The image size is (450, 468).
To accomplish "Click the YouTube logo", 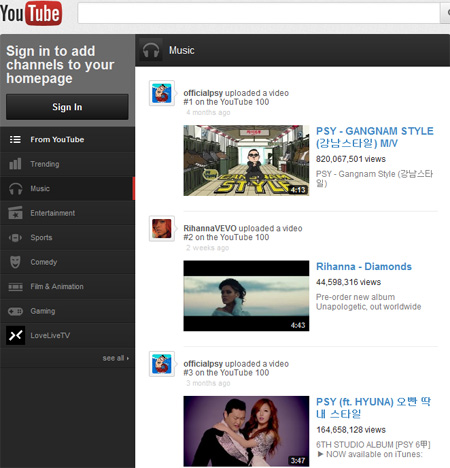I will (x=31, y=13).
